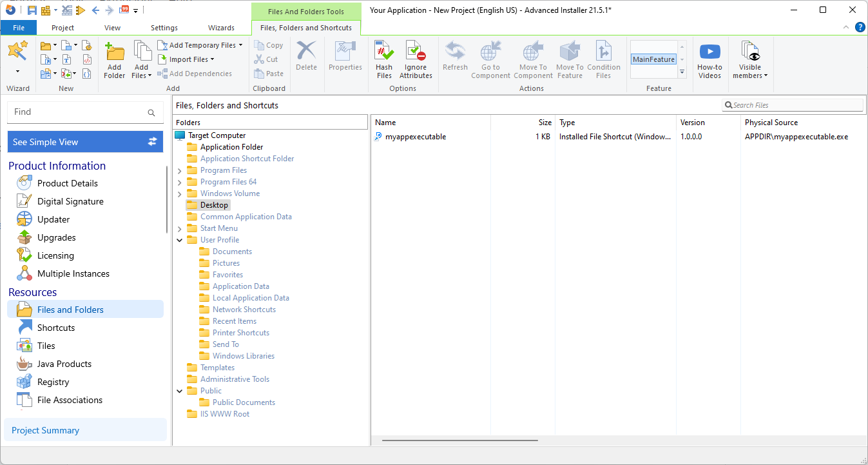Click the Save project icon in quick access toolbar
868x465 pixels.
coord(32,10)
